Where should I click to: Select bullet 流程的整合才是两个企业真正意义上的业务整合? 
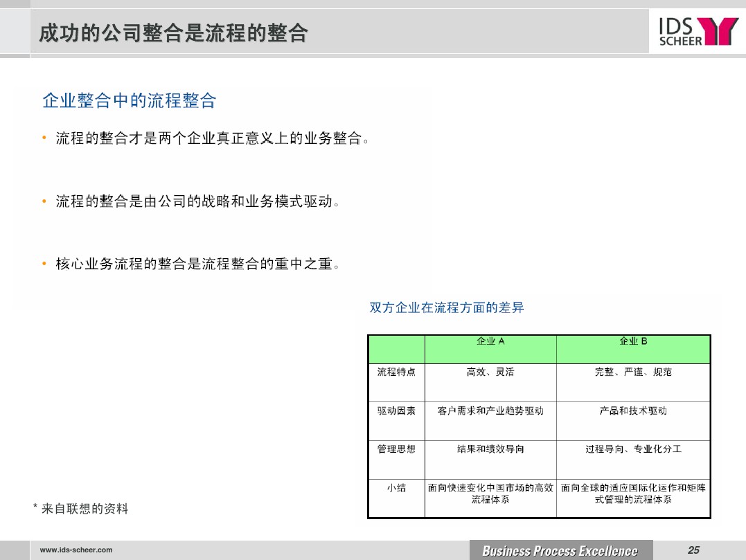coord(212,138)
